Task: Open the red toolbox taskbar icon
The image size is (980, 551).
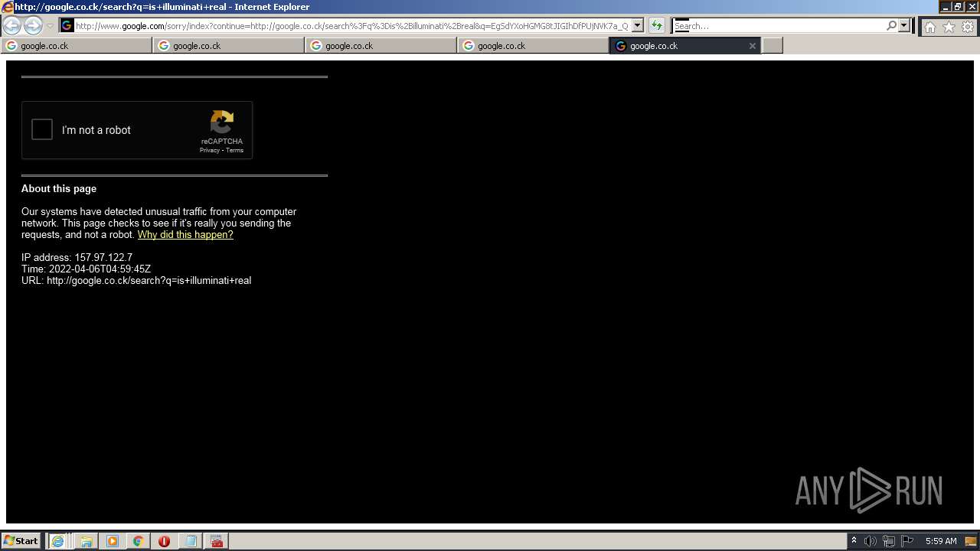Action: [217, 541]
